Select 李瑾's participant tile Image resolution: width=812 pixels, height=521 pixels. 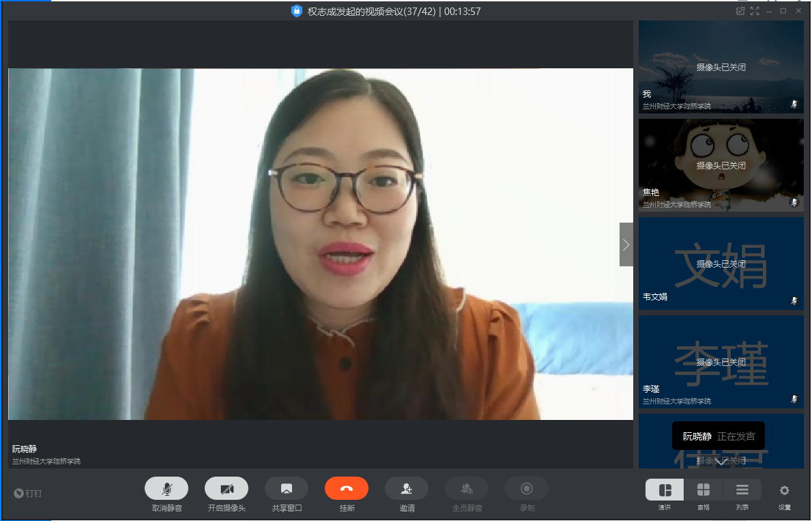[x=721, y=362]
